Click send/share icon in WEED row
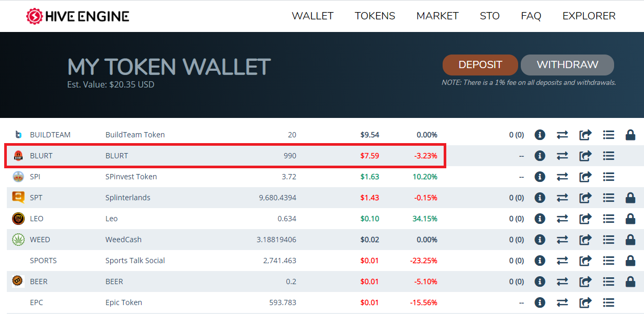 [x=585, y=240]
